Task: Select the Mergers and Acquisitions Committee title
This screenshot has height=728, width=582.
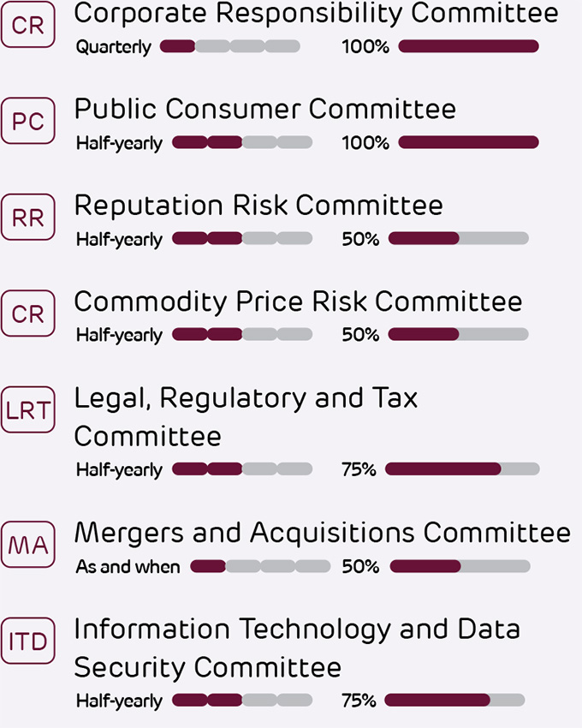Action: coord(323,533)
